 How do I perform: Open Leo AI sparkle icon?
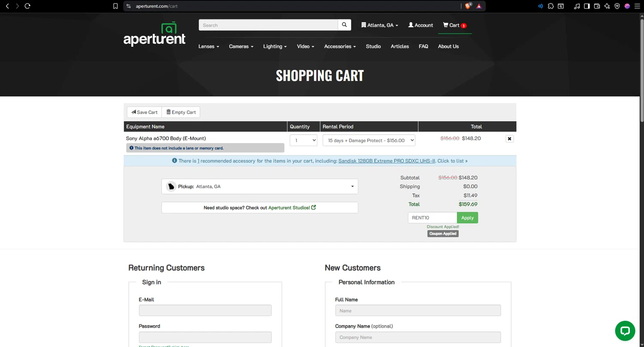coord(607,6)
